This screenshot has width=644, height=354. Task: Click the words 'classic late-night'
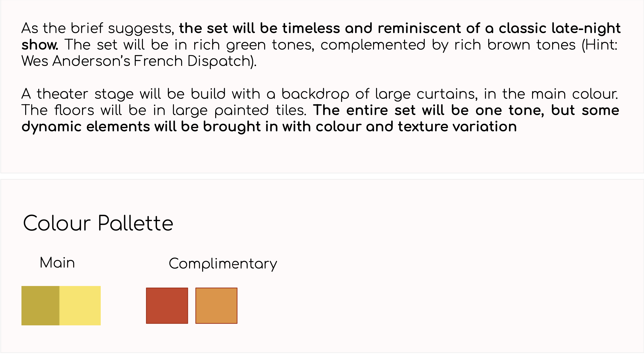560,28
